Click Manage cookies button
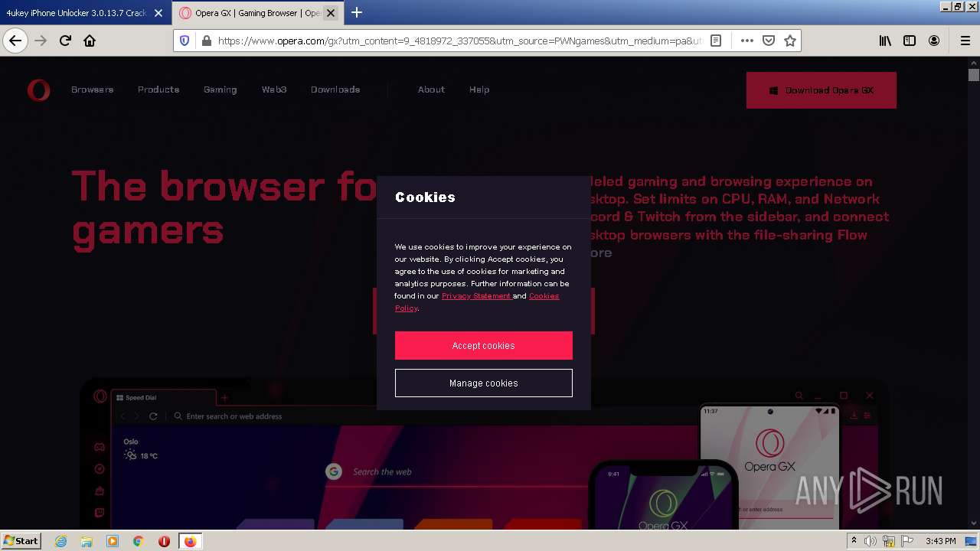The width and height of the screenshot is (980, 551). coord(484,383)
